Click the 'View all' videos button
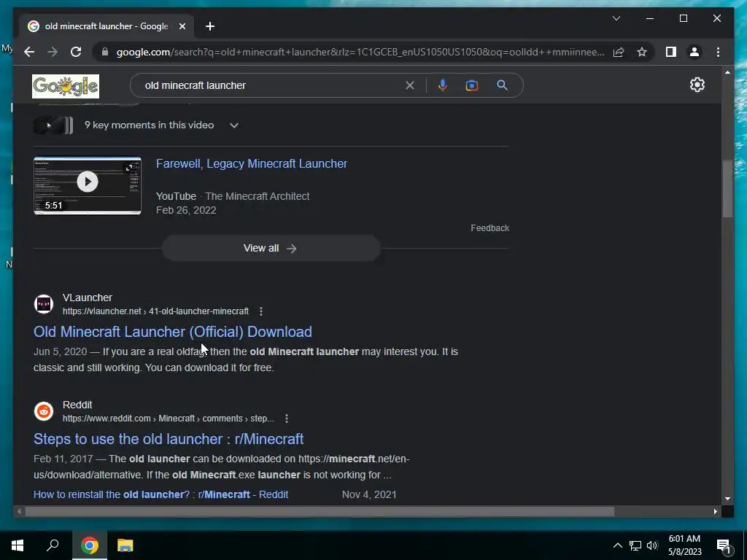This screenshot has width=747, height=560. coord(271,248)
